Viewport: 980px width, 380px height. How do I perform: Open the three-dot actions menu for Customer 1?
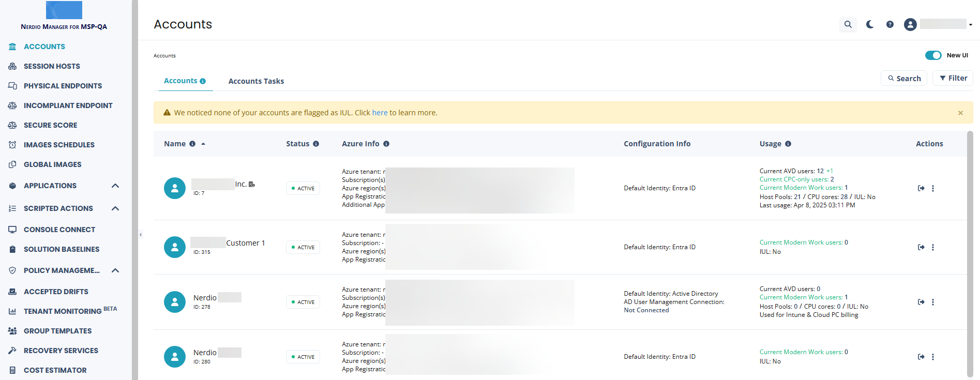(933, 247)
